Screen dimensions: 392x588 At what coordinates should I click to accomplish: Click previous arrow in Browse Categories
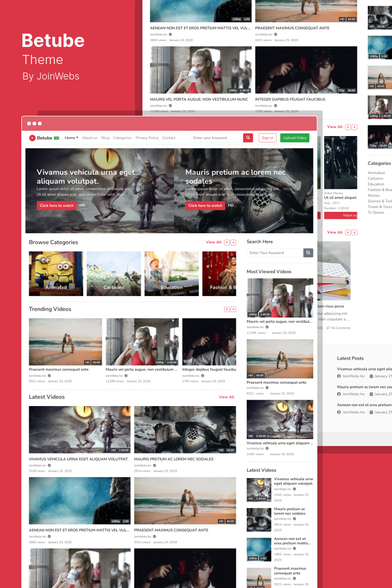tap(227, 243)
